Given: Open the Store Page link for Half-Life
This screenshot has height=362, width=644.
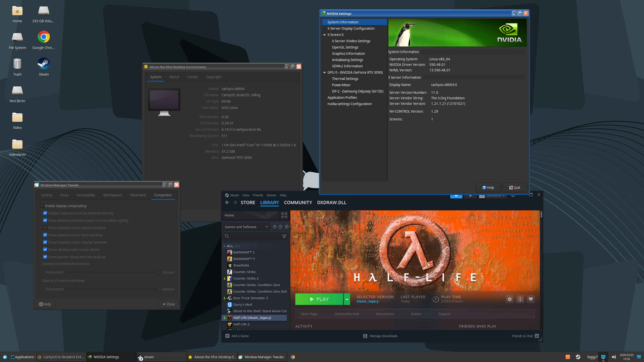Looking at the screenshot, I should tap(309, 314).
